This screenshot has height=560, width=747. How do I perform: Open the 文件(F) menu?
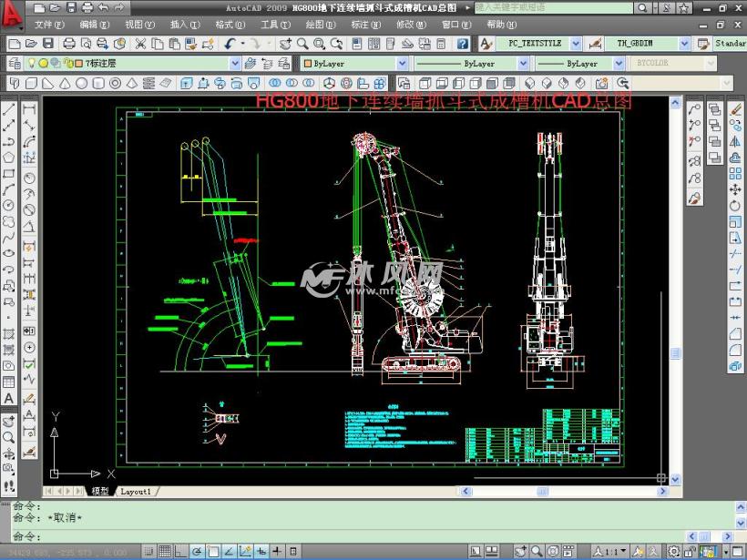tap(49, 25)
